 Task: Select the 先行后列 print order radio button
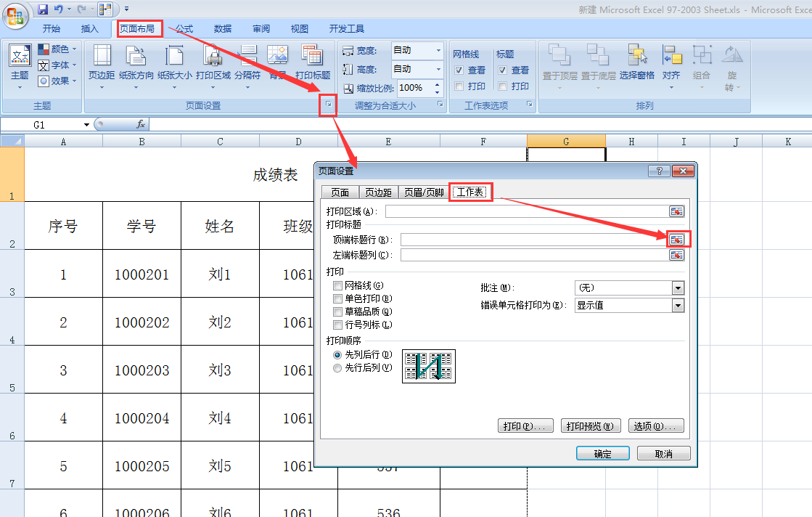pos(337,367)
